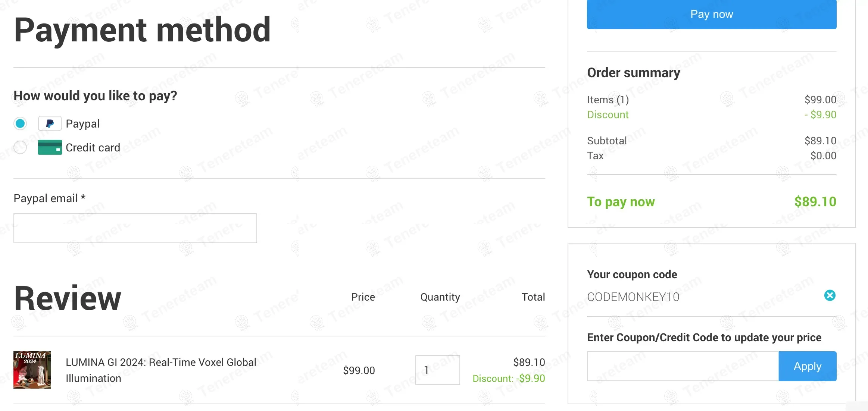Click the Credit card text label
Viewport: 868px width, 411px height.
pyautogui.click(x=93, y=147)
